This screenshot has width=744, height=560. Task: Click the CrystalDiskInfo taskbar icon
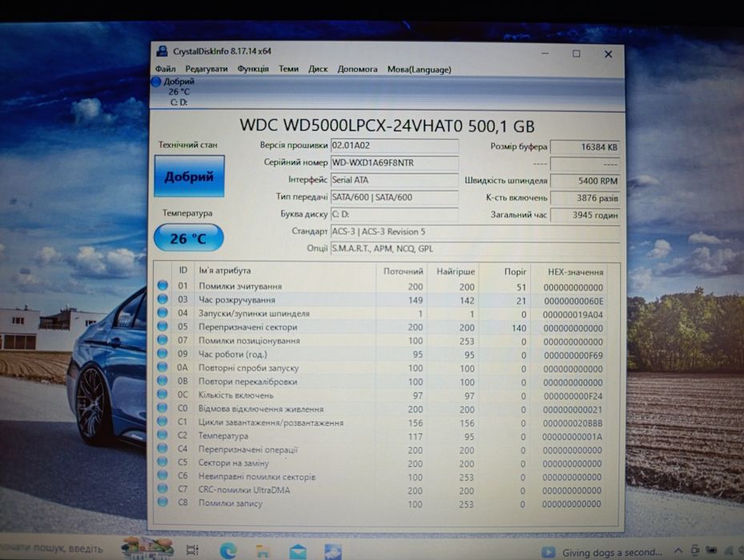tap(332, 551)
